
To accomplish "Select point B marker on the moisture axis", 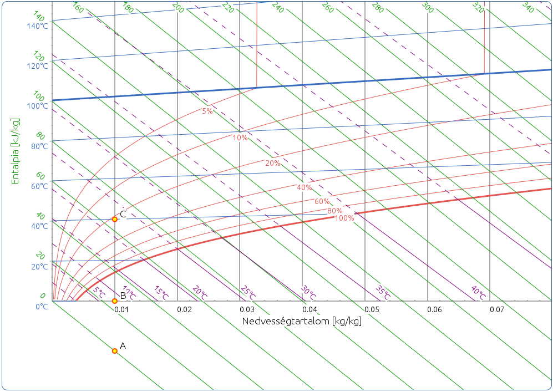I will point(115,301).
